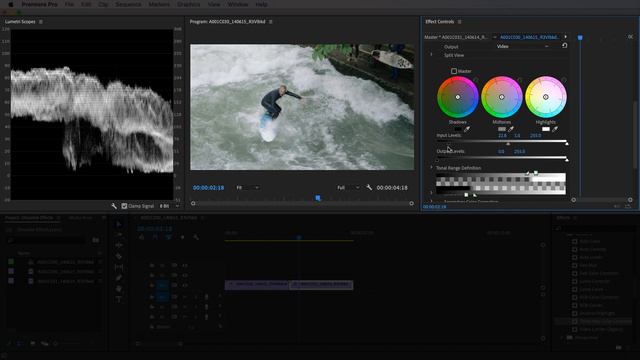Screen dimensions: 640x360
Task: Click the Program monitor blue playhead
Action: (x=318, y=198)
